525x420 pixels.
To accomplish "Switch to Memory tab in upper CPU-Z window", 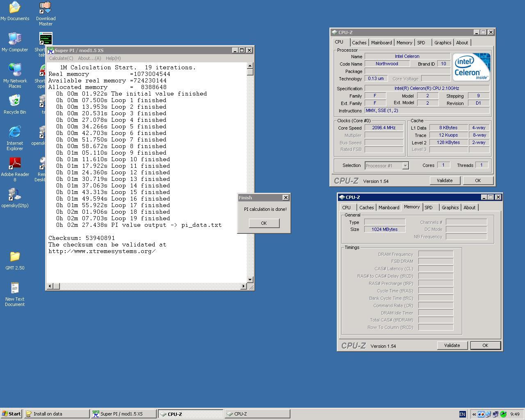I will pos(404,43).
